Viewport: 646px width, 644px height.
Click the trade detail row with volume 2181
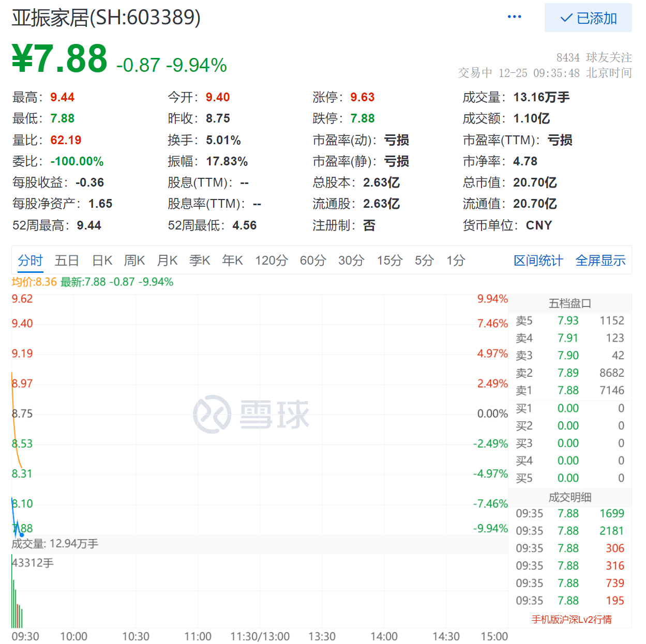coord(570,531)
